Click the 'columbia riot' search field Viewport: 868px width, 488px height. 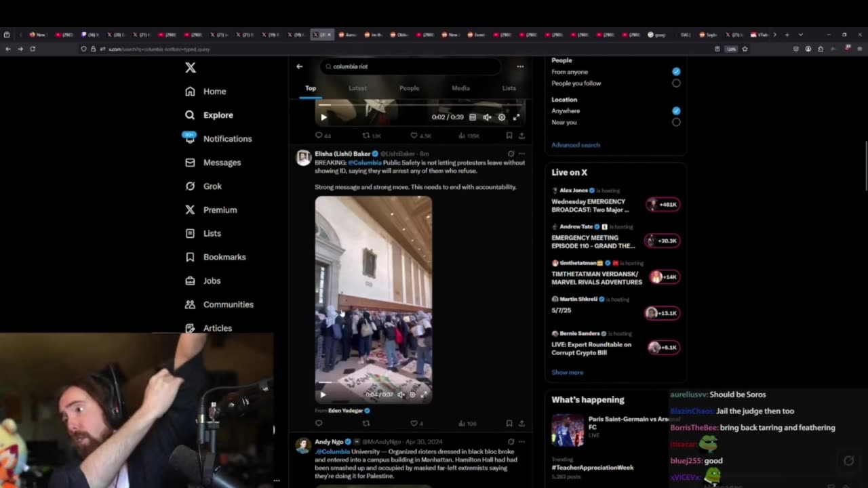pyautogui.click(x=410, y=66)
